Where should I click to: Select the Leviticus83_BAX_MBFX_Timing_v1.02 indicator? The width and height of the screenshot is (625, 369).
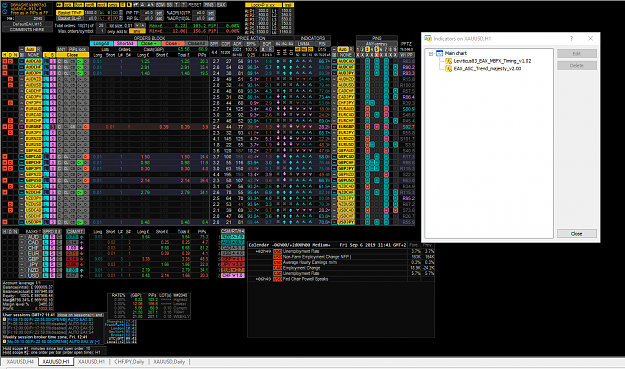pyautogui.click(x=492, y=61)
